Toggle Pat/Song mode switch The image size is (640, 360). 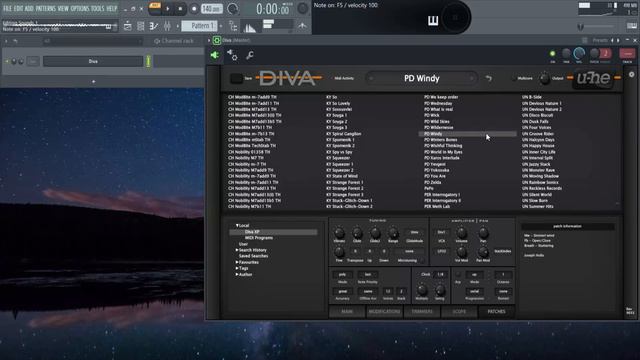tap(155, 9)
